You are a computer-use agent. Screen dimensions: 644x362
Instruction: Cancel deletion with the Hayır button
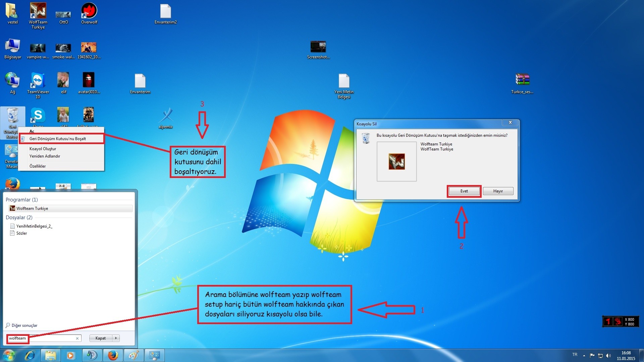pyautogui.click(x=498, y=191)
